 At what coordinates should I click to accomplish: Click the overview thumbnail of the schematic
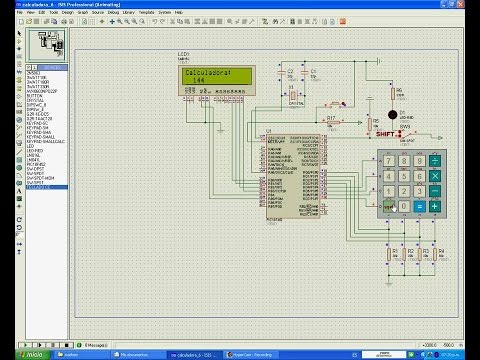click(x=47, y=44)
